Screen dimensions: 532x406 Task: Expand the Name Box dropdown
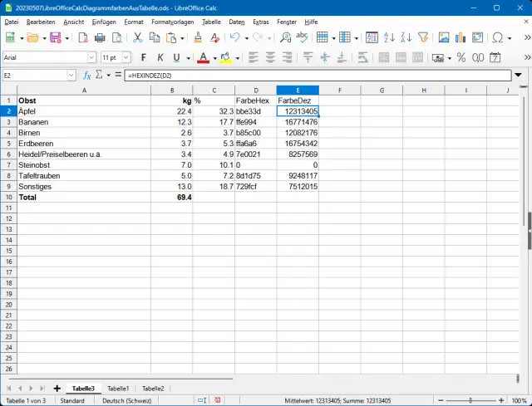[71, 75]
